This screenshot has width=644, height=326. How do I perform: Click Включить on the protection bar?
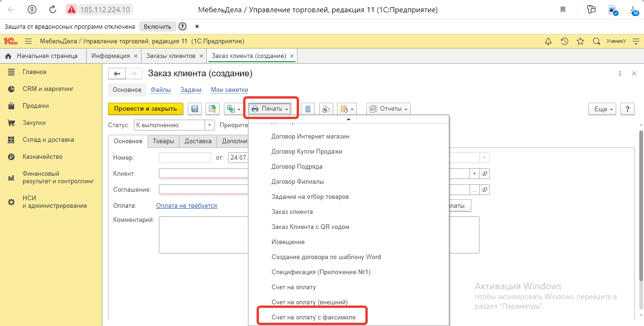[157, 26]
